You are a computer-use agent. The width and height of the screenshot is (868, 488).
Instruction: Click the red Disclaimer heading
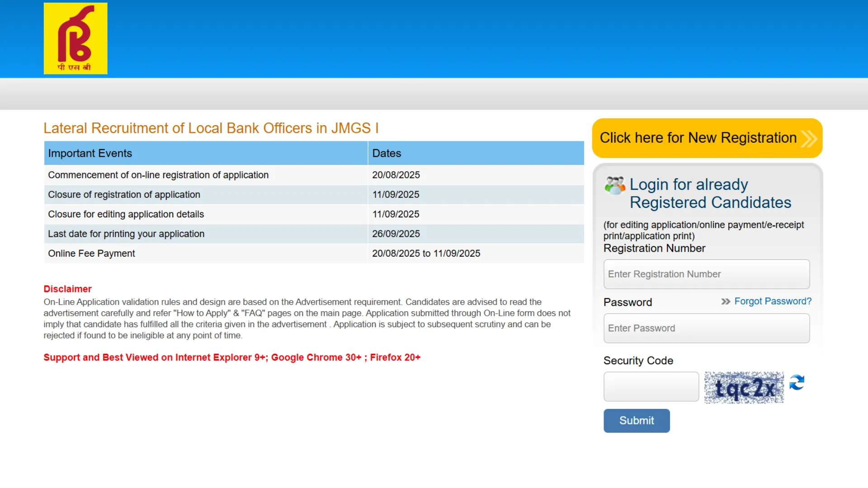coord(67,289)
